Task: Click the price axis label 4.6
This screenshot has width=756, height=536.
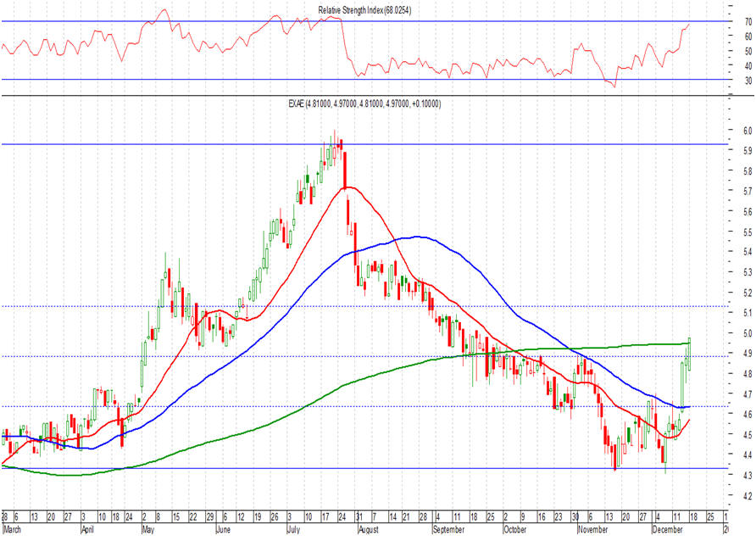Action: coord(748,415)
